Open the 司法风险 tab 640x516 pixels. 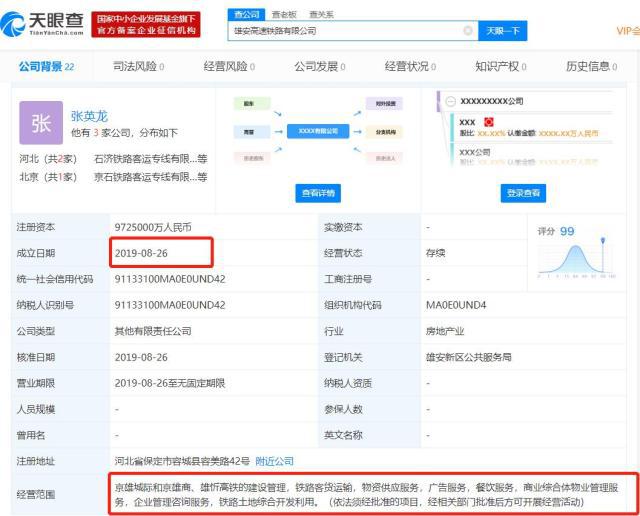138,66
